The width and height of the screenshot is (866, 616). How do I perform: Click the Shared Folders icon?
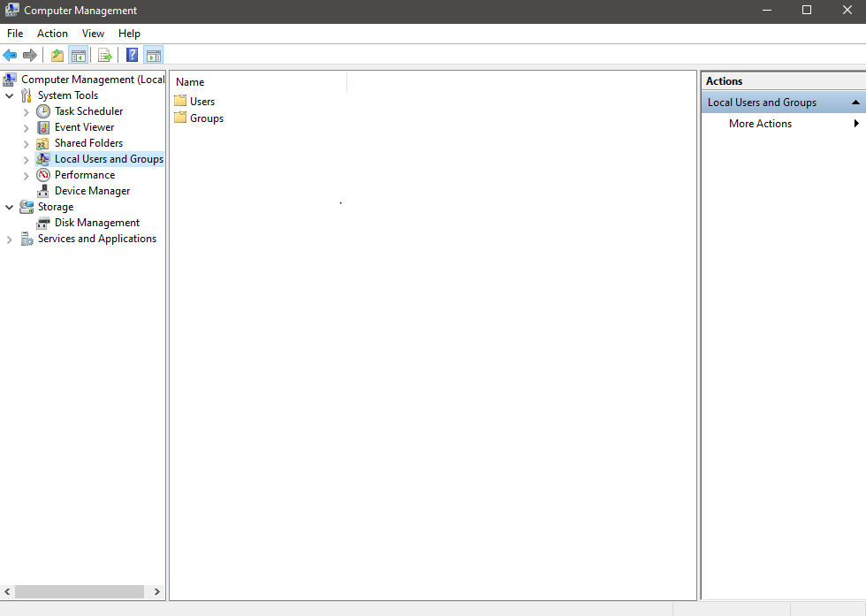tap(43, 144)
